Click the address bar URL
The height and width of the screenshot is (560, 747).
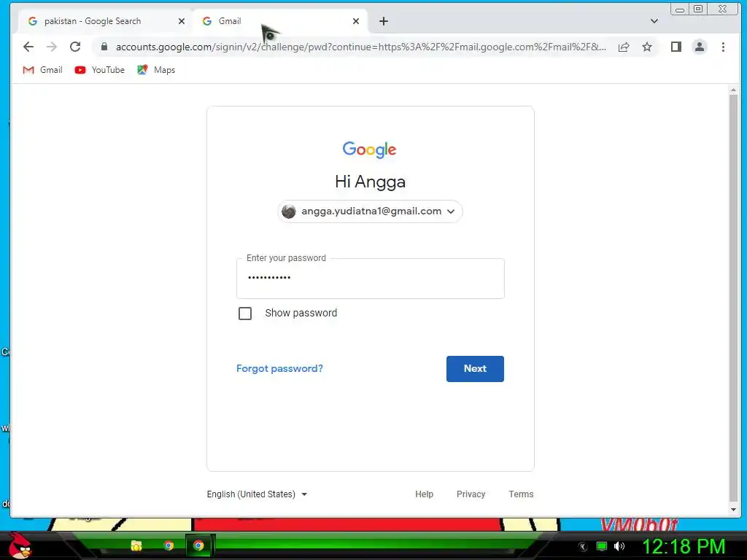coord(361,47)
